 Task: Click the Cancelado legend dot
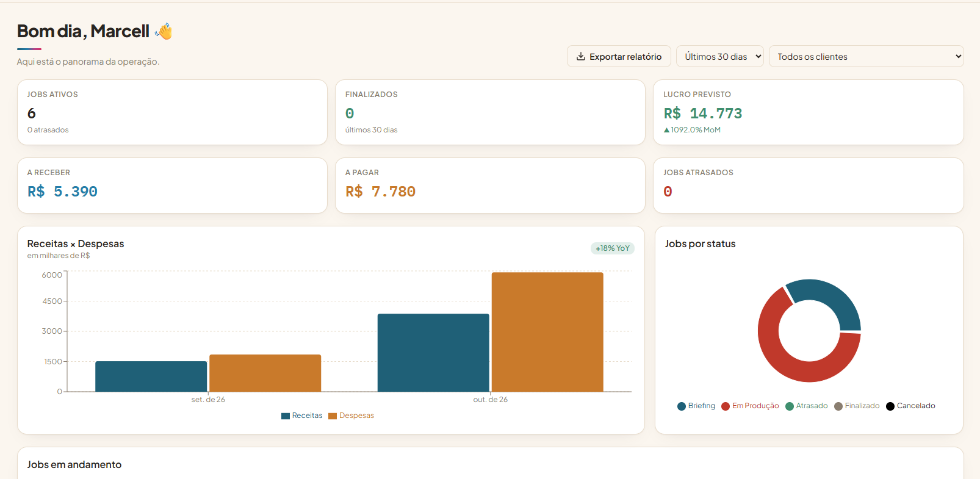point(890,406)
